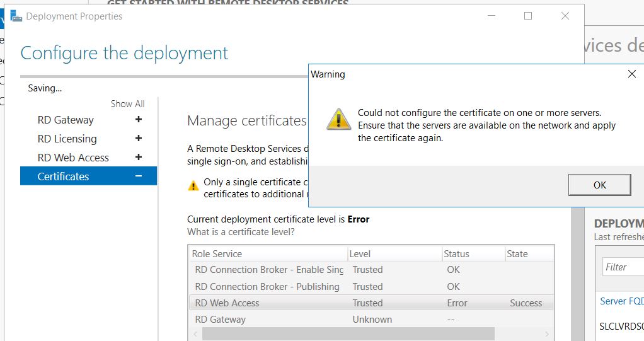Expand the RD Web Access section

(x=139, y=157)
